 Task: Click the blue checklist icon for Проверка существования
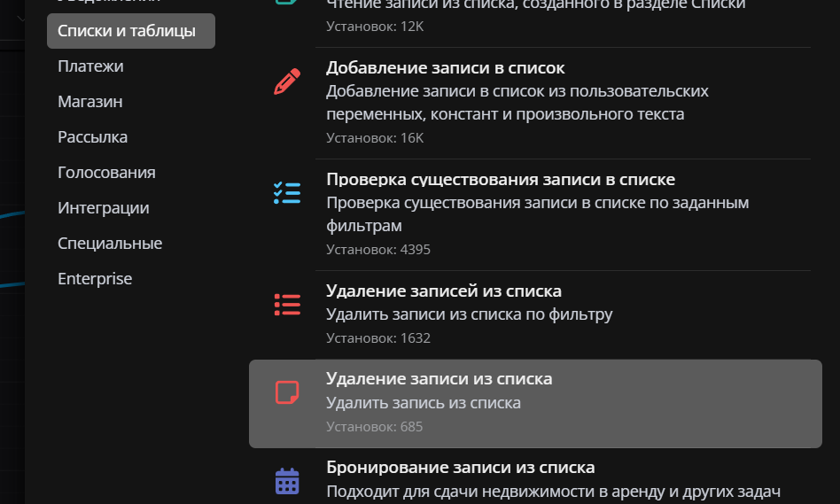[x=287, y=192]
